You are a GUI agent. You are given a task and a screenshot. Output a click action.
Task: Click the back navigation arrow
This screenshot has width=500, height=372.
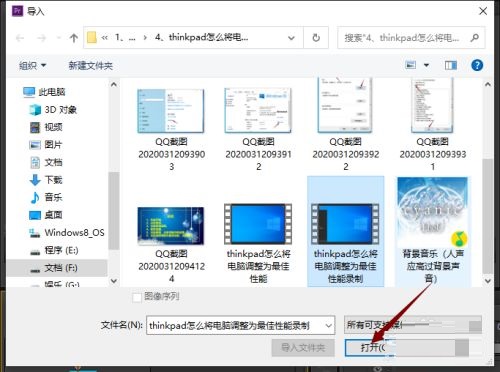(x=20, y=38)
